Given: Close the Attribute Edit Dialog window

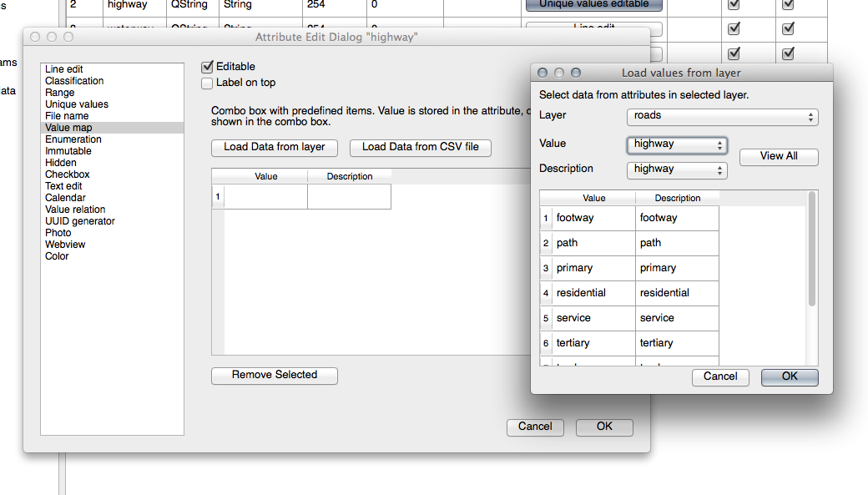Looking at the screenshot, I should [35, 38].
